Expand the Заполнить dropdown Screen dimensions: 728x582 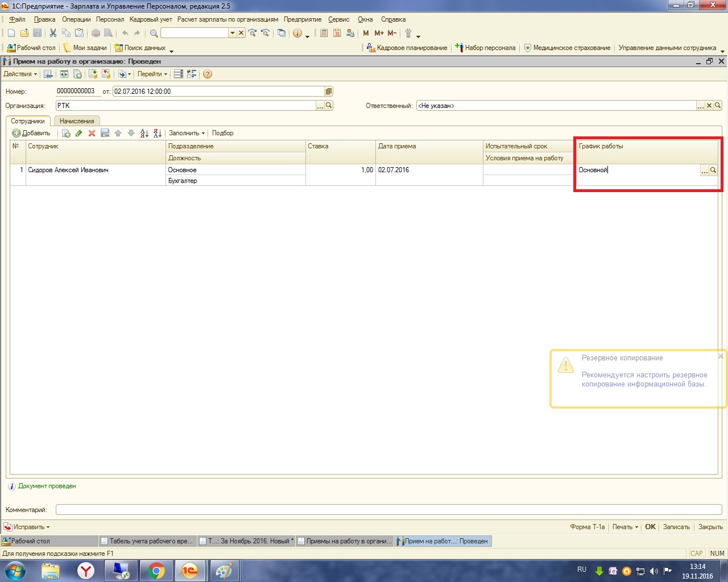187,133
